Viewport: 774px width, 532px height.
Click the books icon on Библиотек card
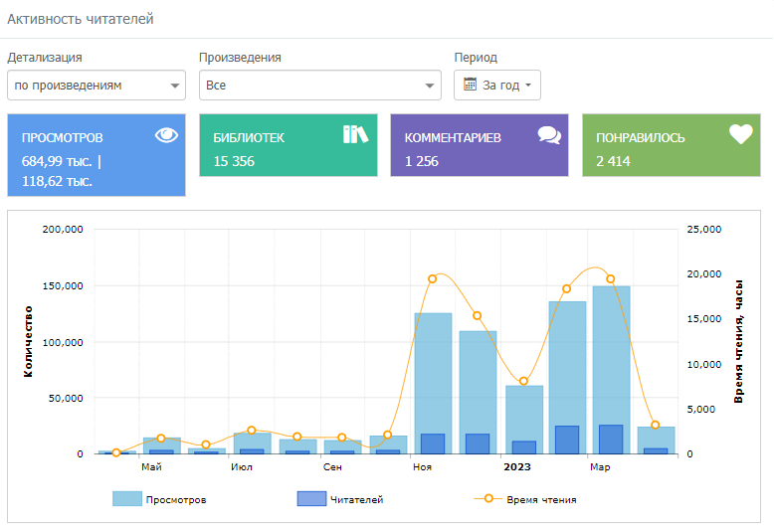pyautogui.click(x=355, y=134)
